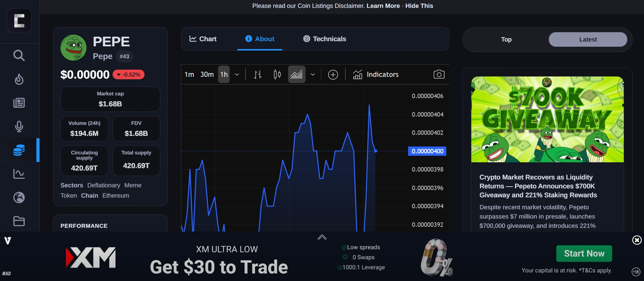The image size is (644, 281).
Task: Click the microphone podcast icon in sidebar
Action: (19, 127)
